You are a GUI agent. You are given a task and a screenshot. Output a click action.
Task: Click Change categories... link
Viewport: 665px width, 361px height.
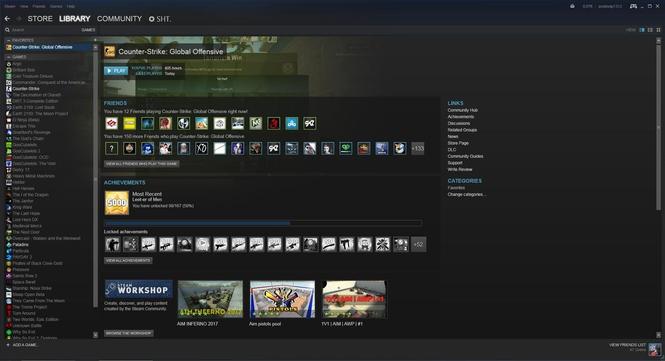pyautogui.click(x=467, y=194)
